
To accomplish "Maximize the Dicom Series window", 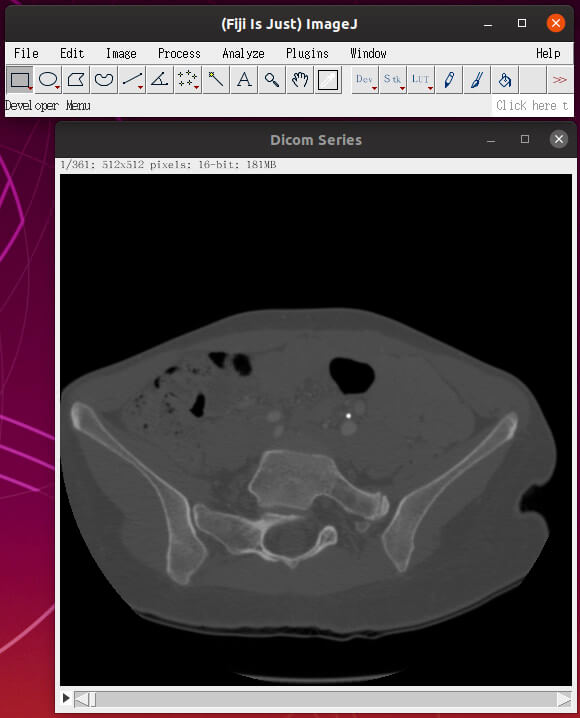I will coord(525,139).
